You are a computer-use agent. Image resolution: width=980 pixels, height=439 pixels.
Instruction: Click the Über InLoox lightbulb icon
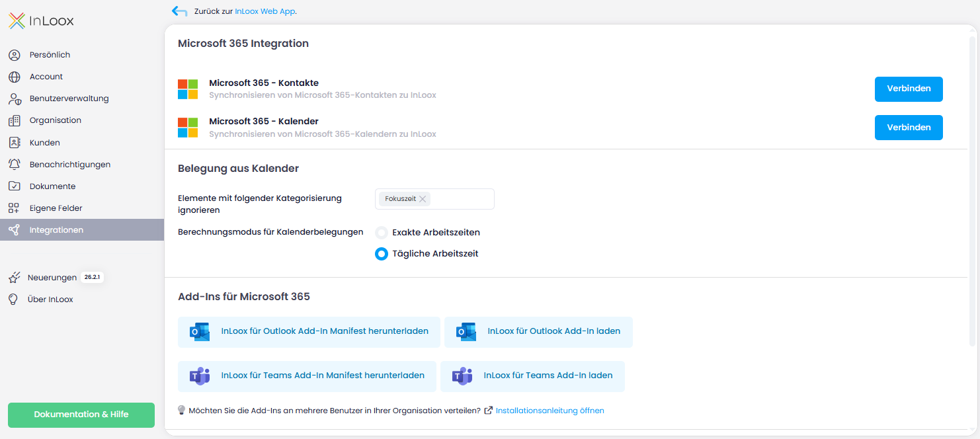point(13,299)
